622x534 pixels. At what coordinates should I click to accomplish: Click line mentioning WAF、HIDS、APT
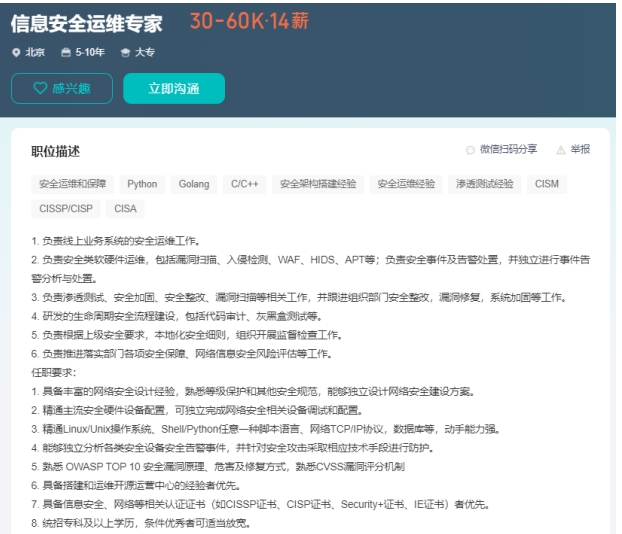click(x=311, y=260)
